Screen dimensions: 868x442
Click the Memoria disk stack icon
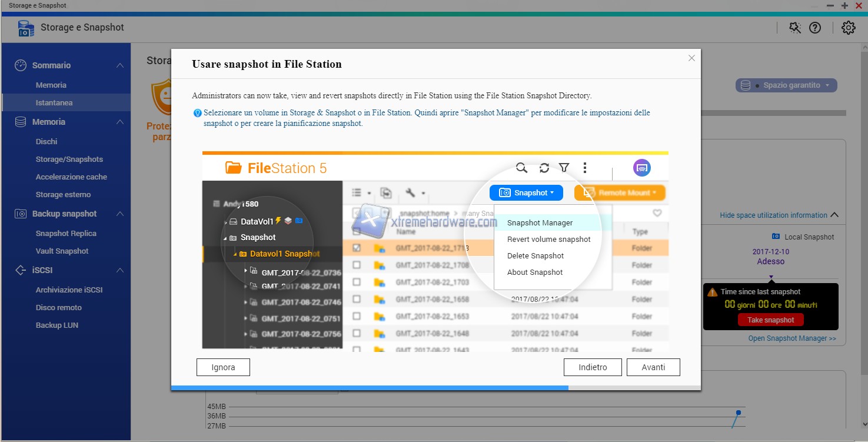click(21, 122)
